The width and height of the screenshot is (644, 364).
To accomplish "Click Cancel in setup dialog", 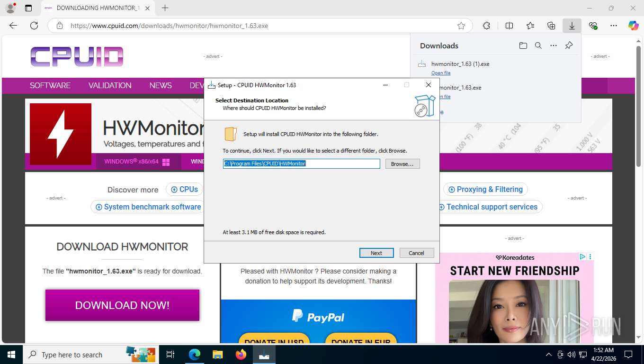I will (417, 253).
